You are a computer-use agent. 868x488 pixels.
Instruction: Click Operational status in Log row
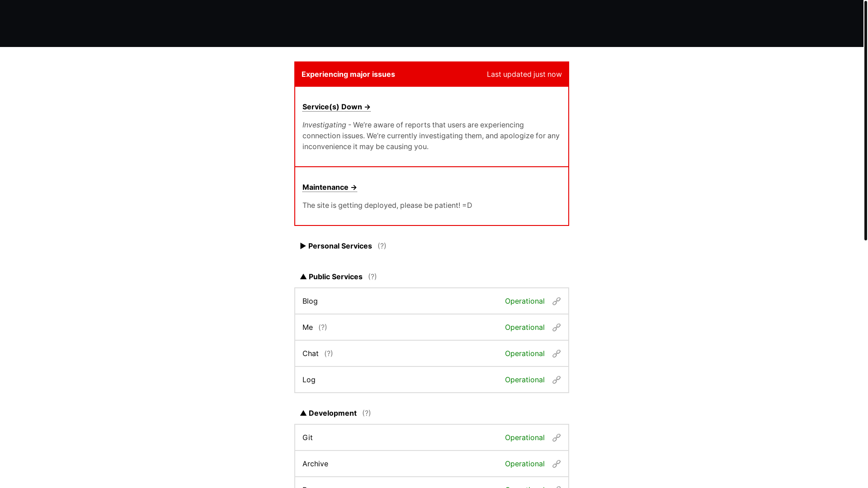tap(524, 380)
